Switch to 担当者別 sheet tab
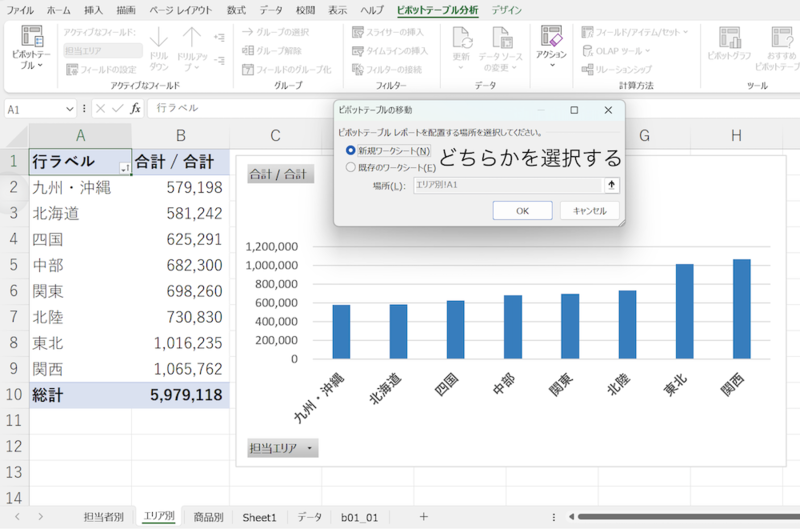 click(104, 517)
